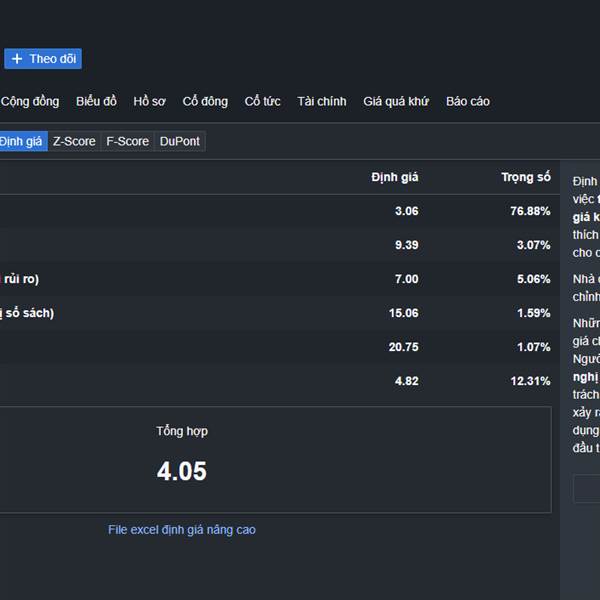The width and height of the screenshot is (600, 600).
Task: Click the 12.31% weight cell
Action: [x=530, y=381]
